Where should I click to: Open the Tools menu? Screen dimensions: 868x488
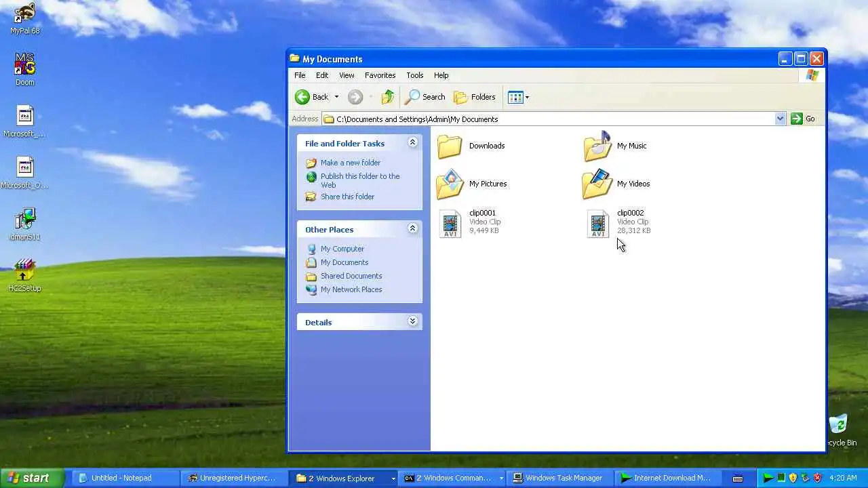[415, 75]
